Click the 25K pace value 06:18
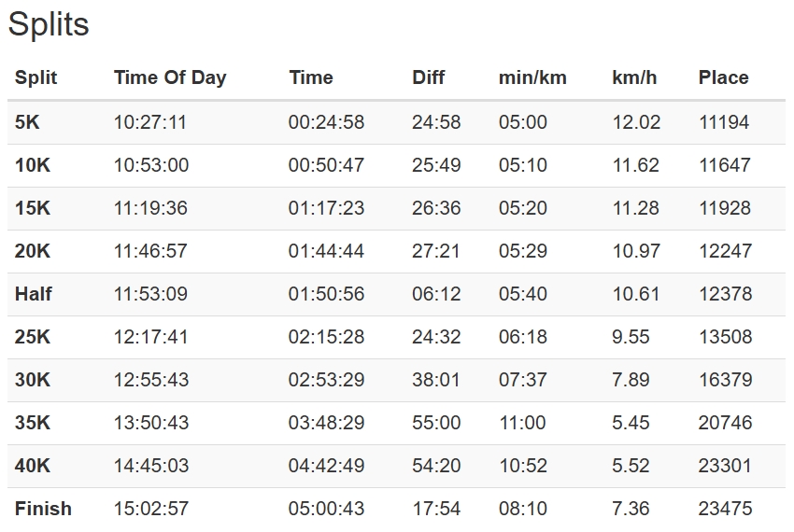The image size is (794, 532). (x=522, y=337)
